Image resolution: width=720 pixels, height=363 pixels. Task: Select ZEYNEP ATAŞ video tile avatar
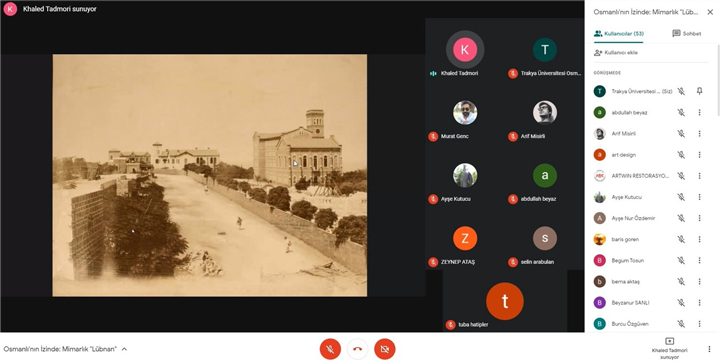[x=465, y=238]
